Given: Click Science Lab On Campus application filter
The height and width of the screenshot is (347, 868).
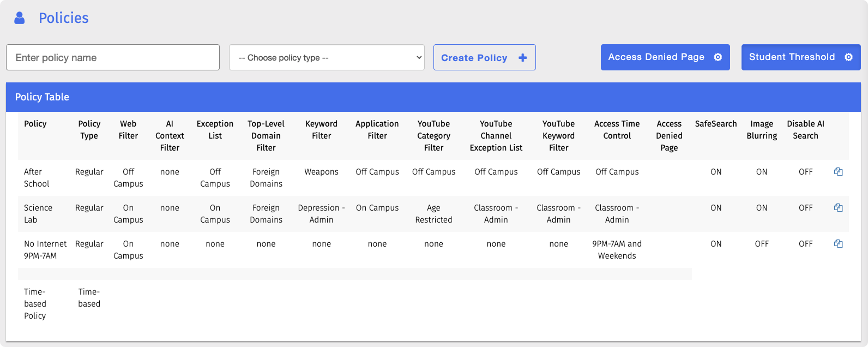Looking at the screenshot, I should coord(377,208).
